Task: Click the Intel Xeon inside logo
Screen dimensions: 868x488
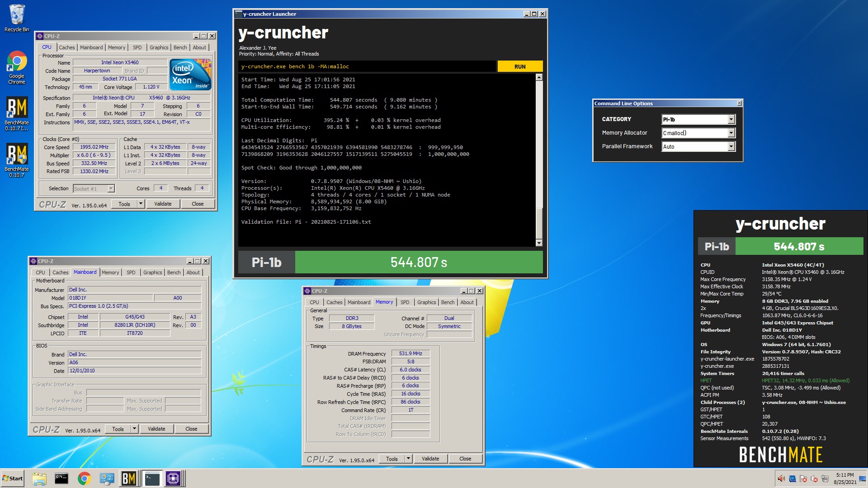Action: coord(191,75)
